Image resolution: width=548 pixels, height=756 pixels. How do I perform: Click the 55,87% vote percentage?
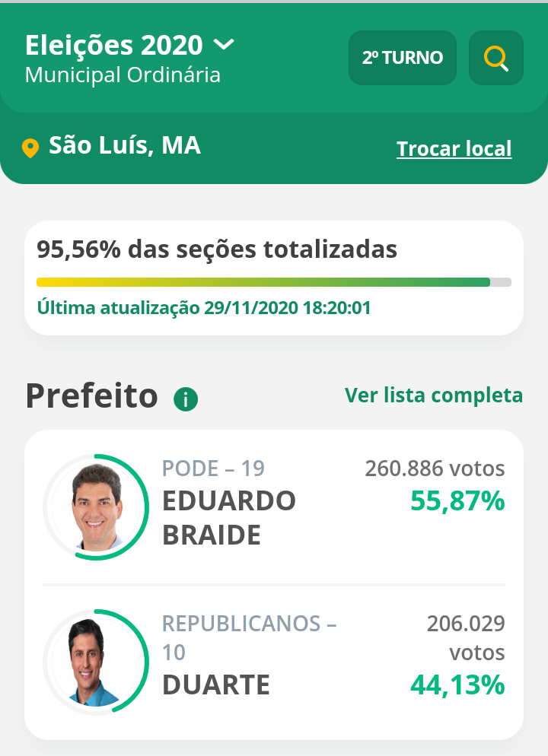pyautogui.click(x=457, y=500)
